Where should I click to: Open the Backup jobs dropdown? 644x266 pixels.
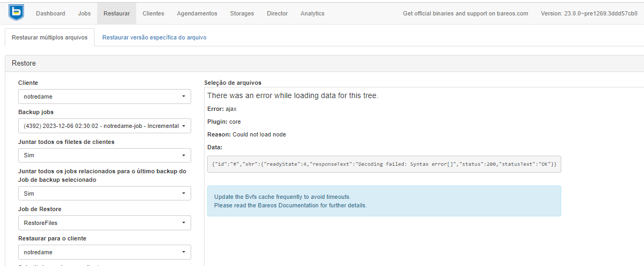pyautogui.click(x=105, y=126)
